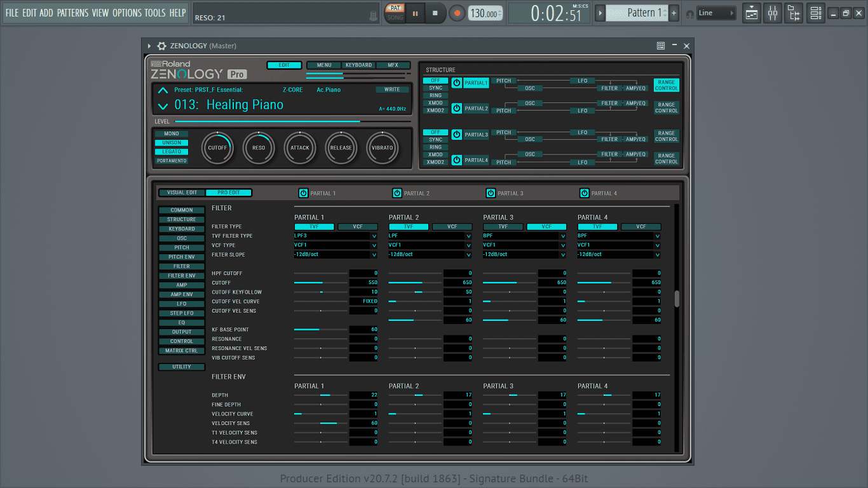Click the VIBRATO knob
The image size is (868, 488).
point(383,148)
